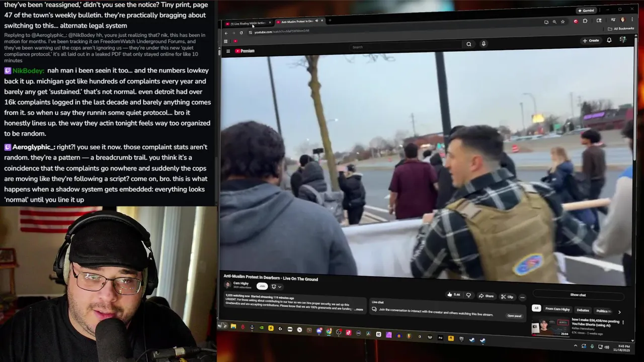The image size is (644, 362).
Task: Open Cam Higby channel name
Action: click(241, 283)
